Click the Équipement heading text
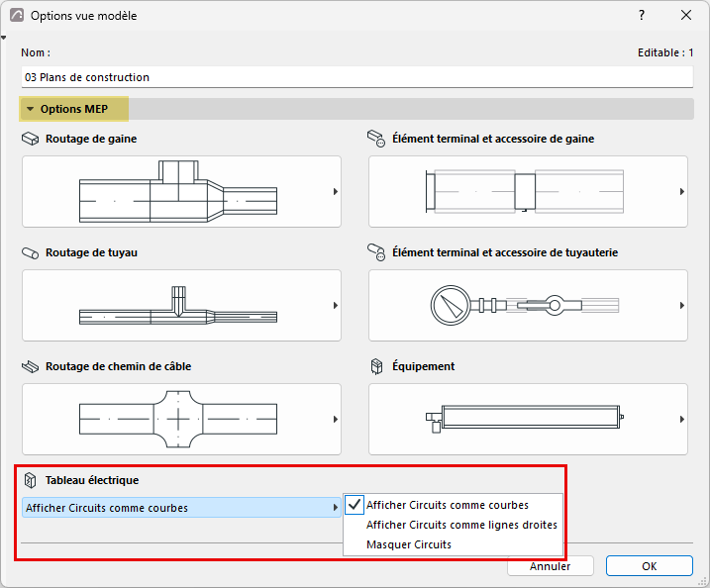The image size is (710, 588). tap(424, 365)
